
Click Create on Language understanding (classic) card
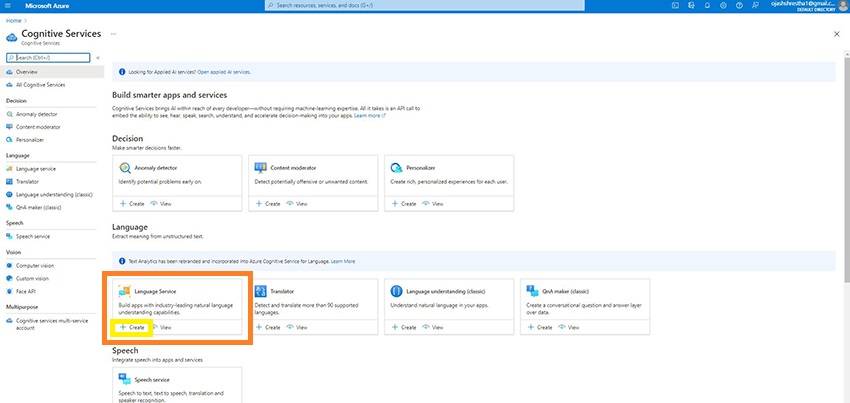pyautogui.click(x=403, y=328)
